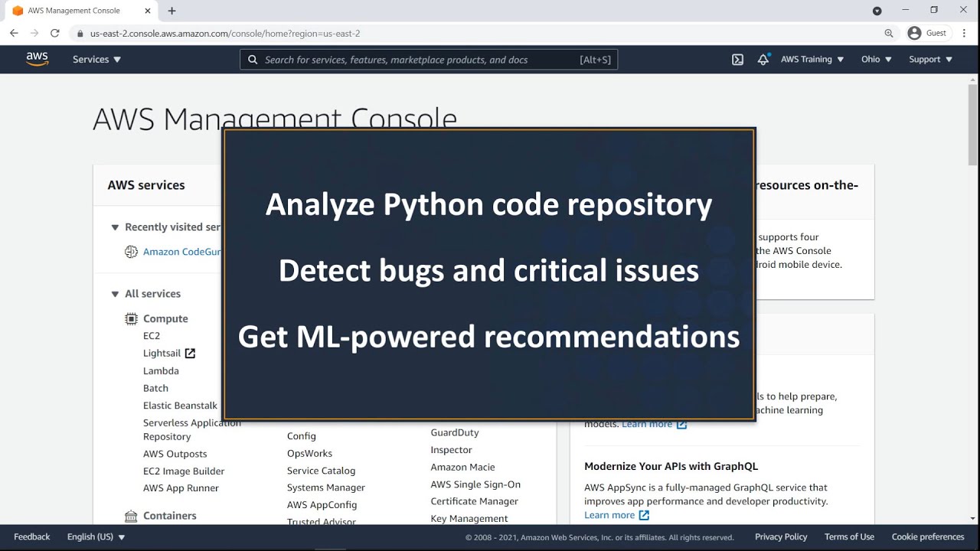Open the CloudShell terminal icon

click(737, 60)
